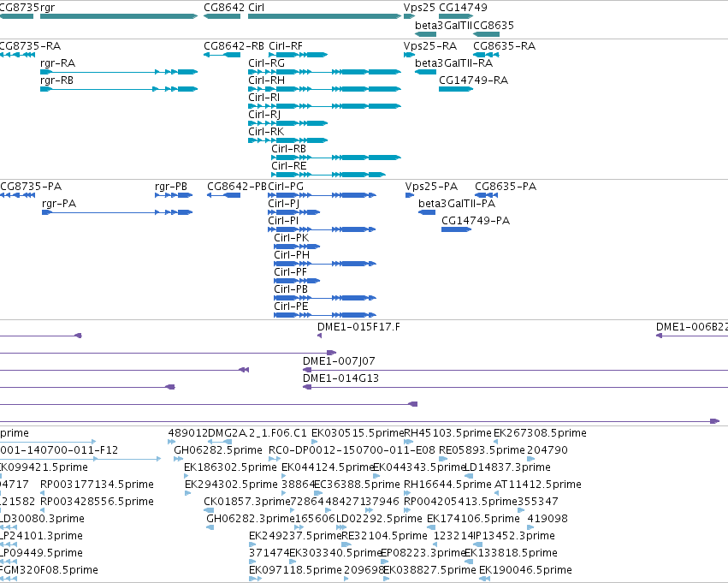Select EST EK097118.5prime label
This screenshot has width=728, height=583.
(x=295, y=571)
